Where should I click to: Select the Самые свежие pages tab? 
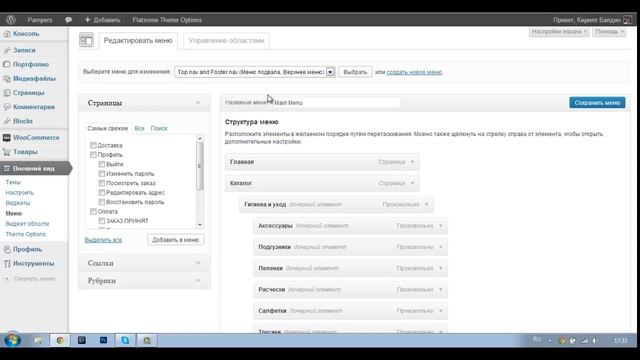(108, 128)
